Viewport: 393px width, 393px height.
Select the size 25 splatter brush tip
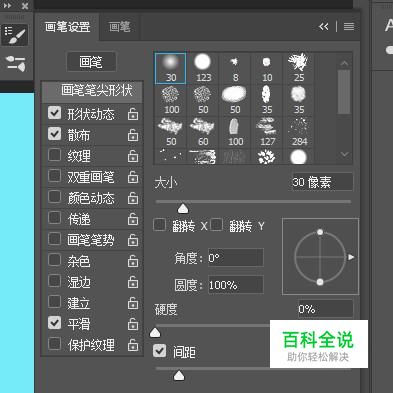click(x=298, y=68)
